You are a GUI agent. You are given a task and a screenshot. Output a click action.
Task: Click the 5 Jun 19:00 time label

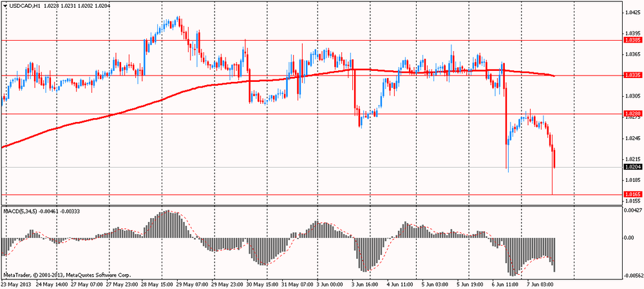pos(470,284)
